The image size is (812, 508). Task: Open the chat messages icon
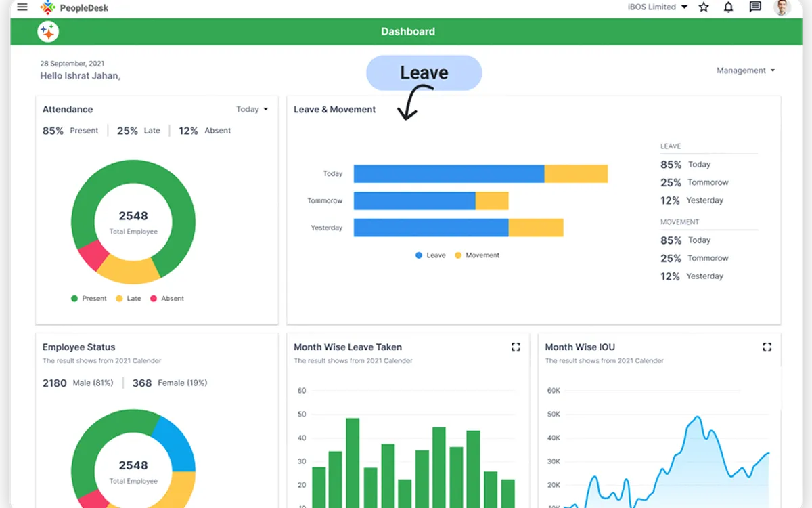point(755,7)
